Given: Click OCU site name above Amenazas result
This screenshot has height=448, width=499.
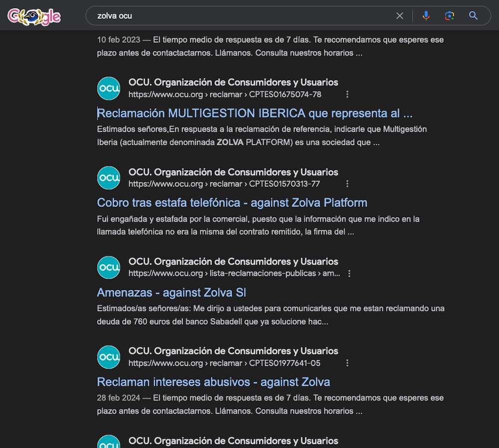Looking at the screenshot, I should pyautogui.click(x=233, y=261).
